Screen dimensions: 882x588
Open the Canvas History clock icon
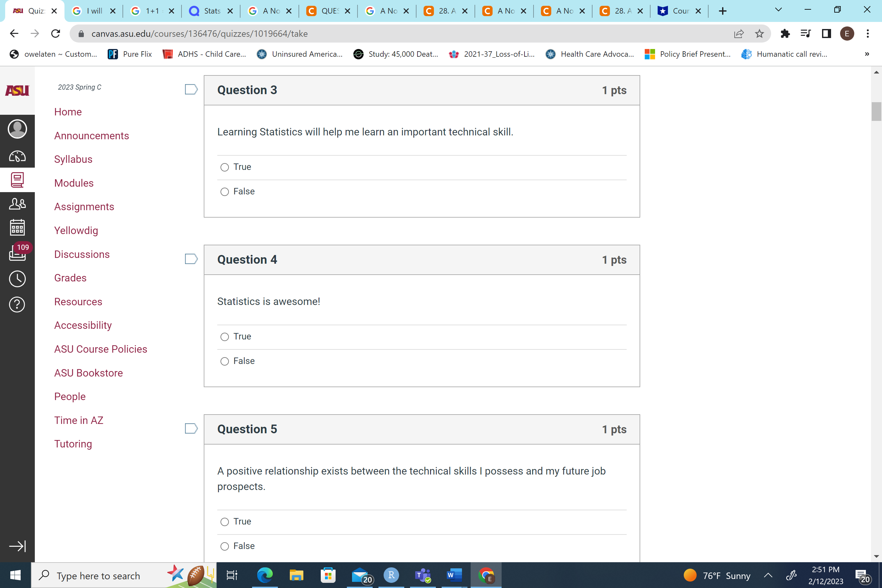(x=17, y=279)
